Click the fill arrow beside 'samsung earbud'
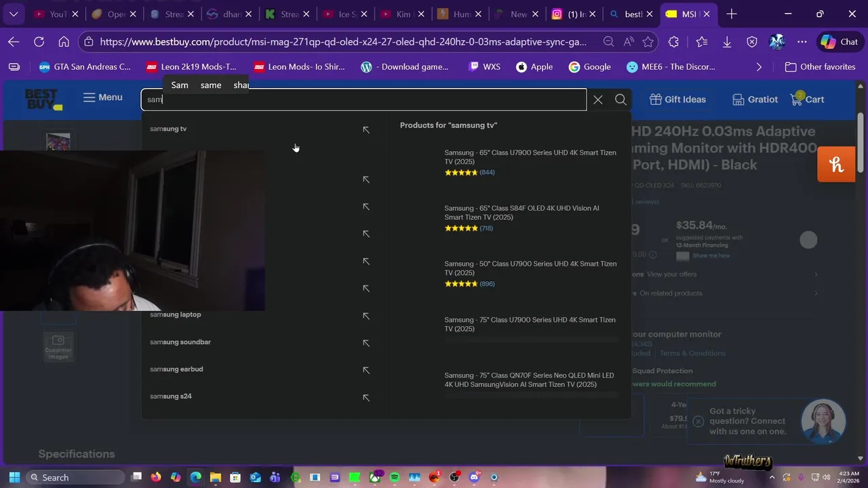The height and width of the screenshot is (488, 868). 366,370
